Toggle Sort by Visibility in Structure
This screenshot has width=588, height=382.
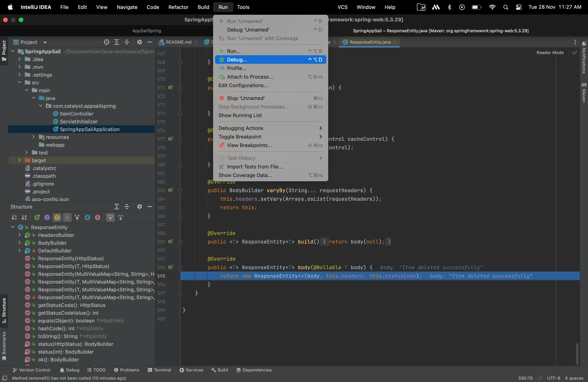[x=14, y=217]
